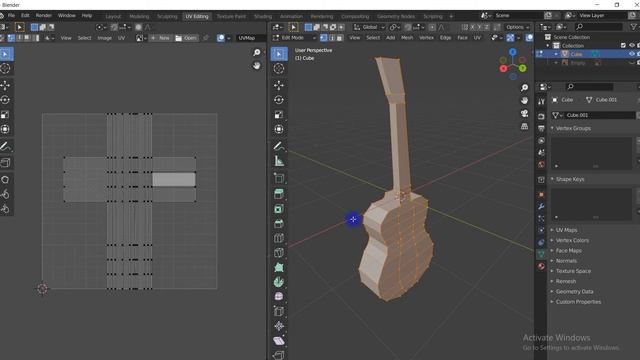Toggle the camera view icon in 3D viewport
The image size is (640, 360).
pyautogui.click(x=524, y=113)
